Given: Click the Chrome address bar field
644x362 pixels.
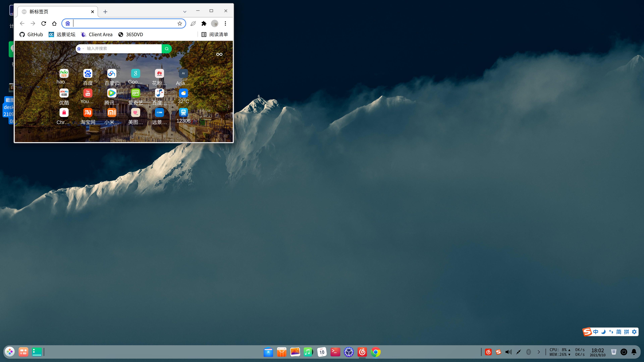Looking at the screenshot, I should point(124,23).
